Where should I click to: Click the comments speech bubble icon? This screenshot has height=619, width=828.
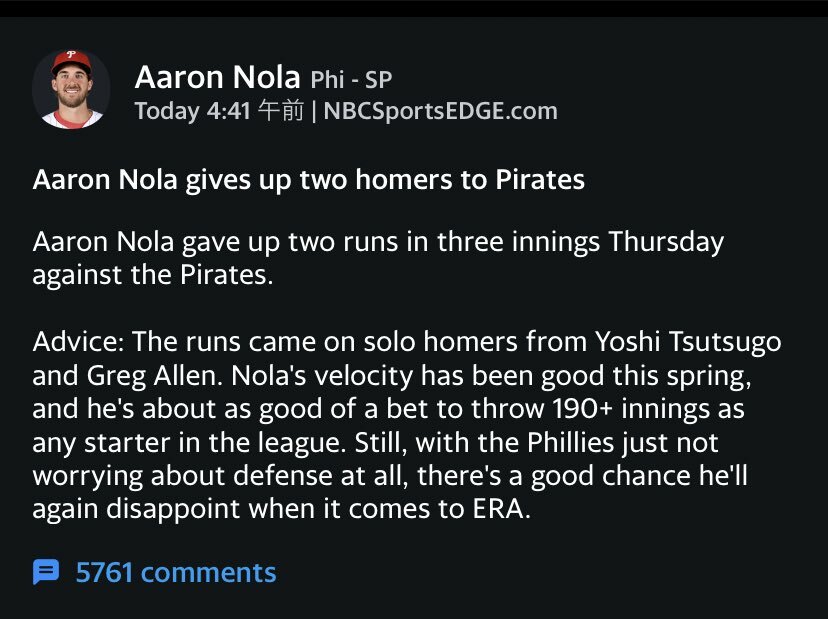46,572
